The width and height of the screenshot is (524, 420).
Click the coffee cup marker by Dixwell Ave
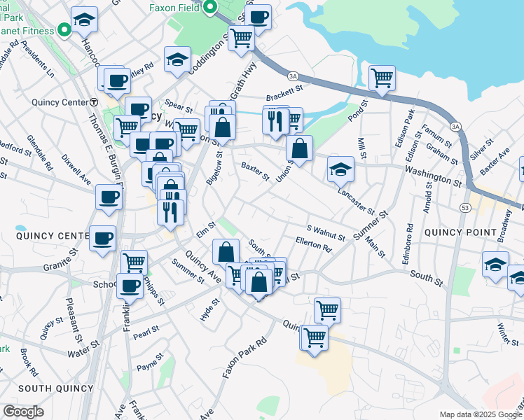click(109, 197)
